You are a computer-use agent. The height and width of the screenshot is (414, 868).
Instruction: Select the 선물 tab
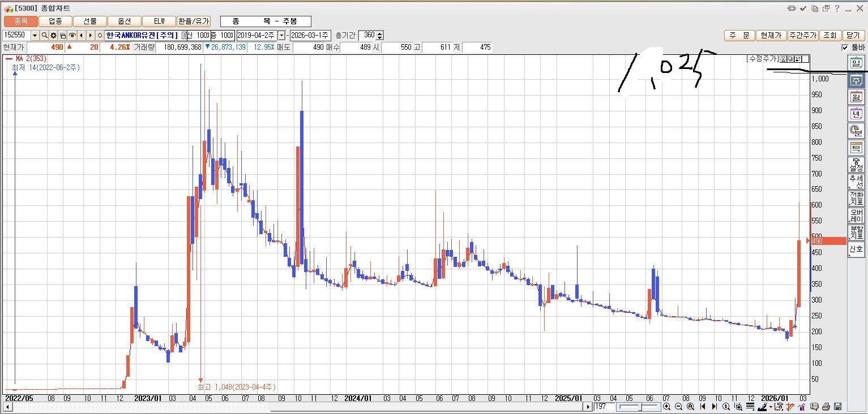point(90,21)
